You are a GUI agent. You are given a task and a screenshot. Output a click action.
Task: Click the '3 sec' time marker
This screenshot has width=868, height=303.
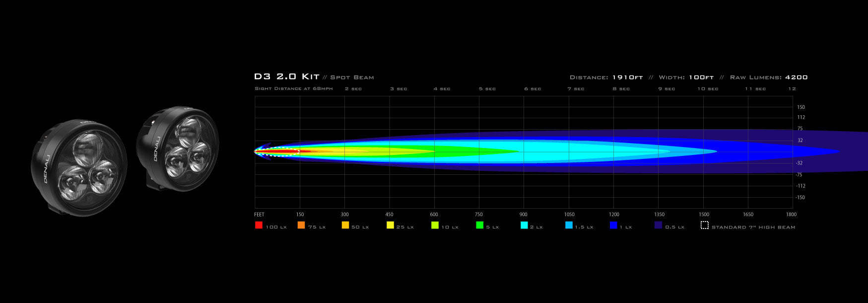(x=399, y=88)
